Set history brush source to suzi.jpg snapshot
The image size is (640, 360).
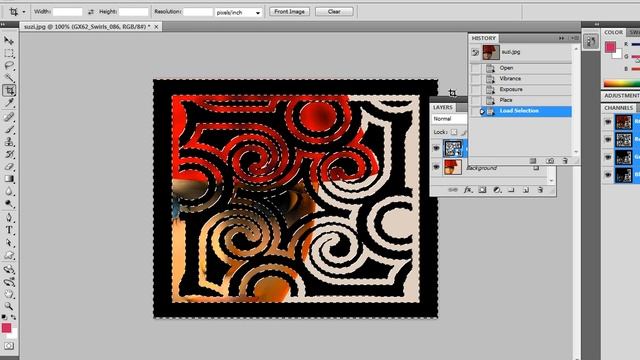476,52
